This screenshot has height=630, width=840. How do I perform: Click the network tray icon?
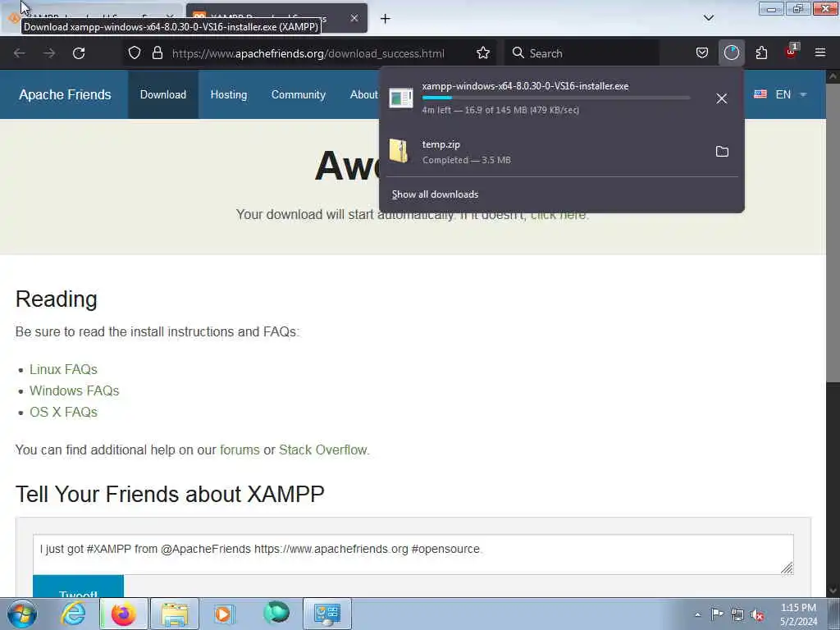737,614
